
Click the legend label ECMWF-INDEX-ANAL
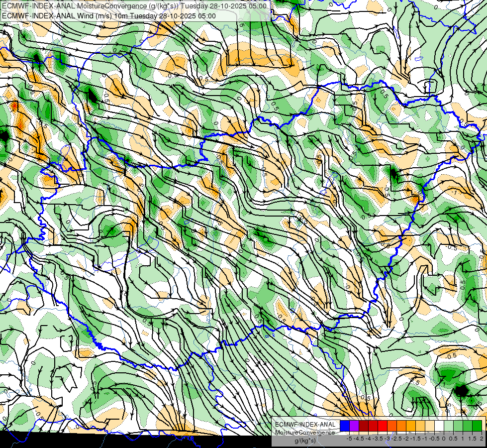305,425
